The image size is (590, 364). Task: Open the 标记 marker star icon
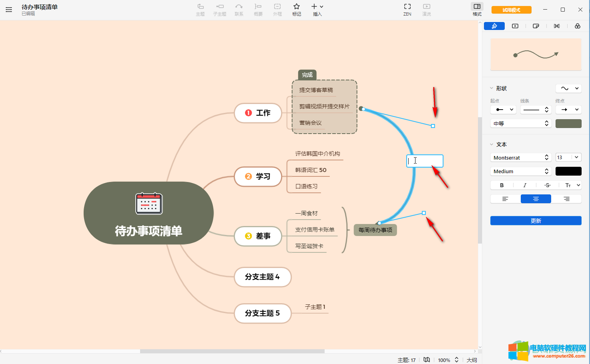coord(297,10)
